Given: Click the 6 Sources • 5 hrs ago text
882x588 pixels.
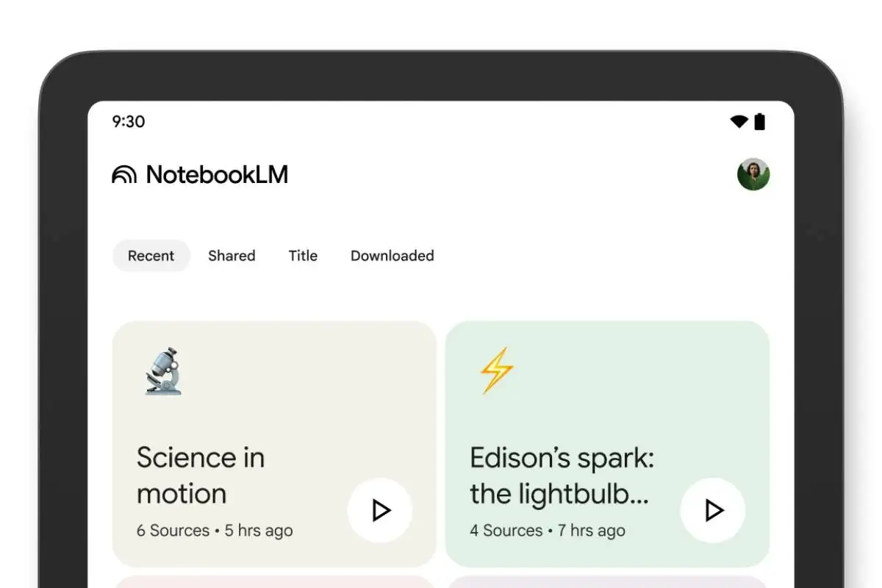Looking at the screenshot, I should (215, 531).
